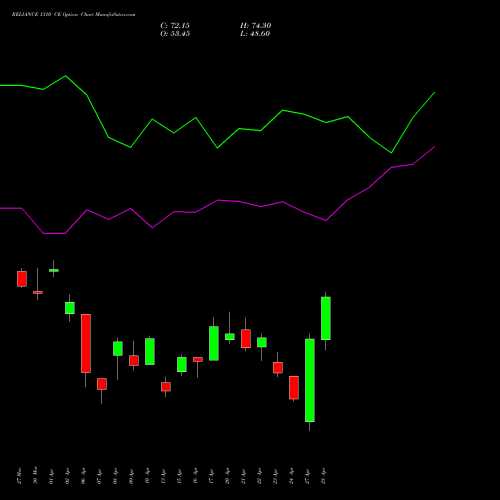Click the open value O: 53.45

(x=175, y=34)
